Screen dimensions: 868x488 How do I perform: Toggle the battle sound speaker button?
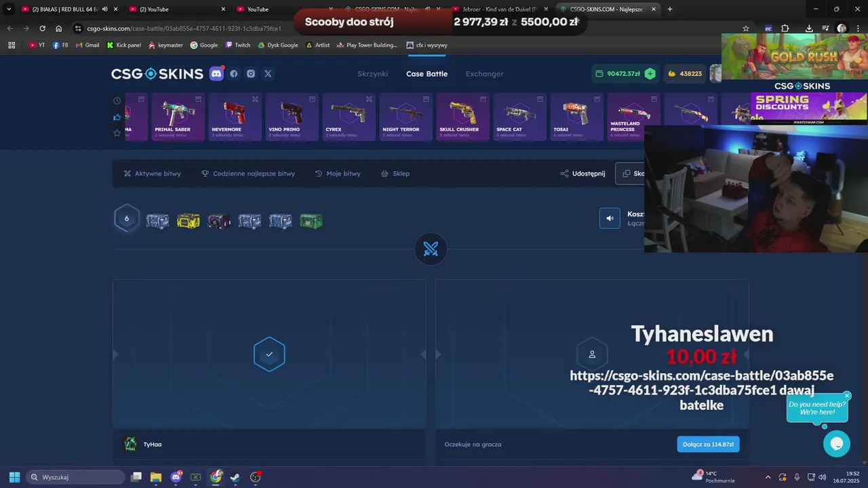pyautogui.click(x=610, y=218)
